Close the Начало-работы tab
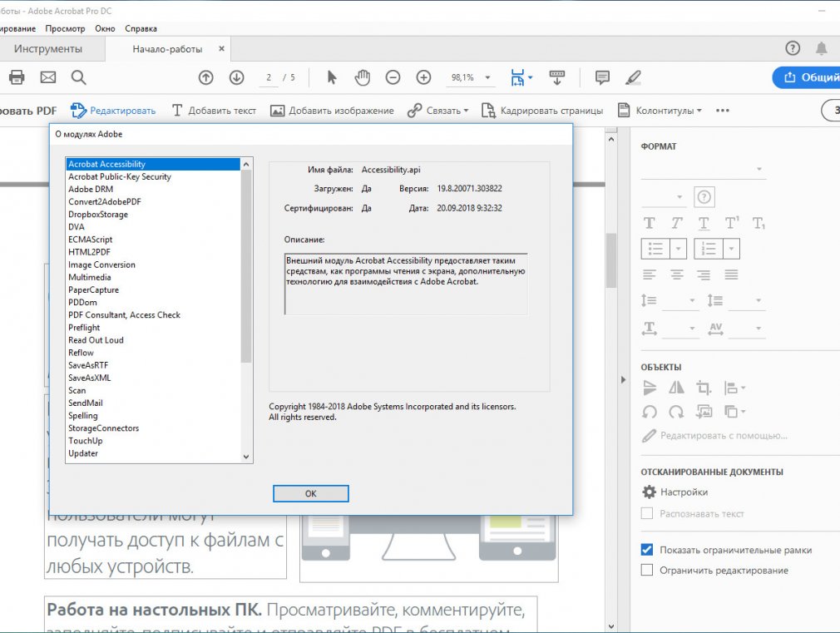Screen dimensions: 840x633 click(x=221, y=49)
